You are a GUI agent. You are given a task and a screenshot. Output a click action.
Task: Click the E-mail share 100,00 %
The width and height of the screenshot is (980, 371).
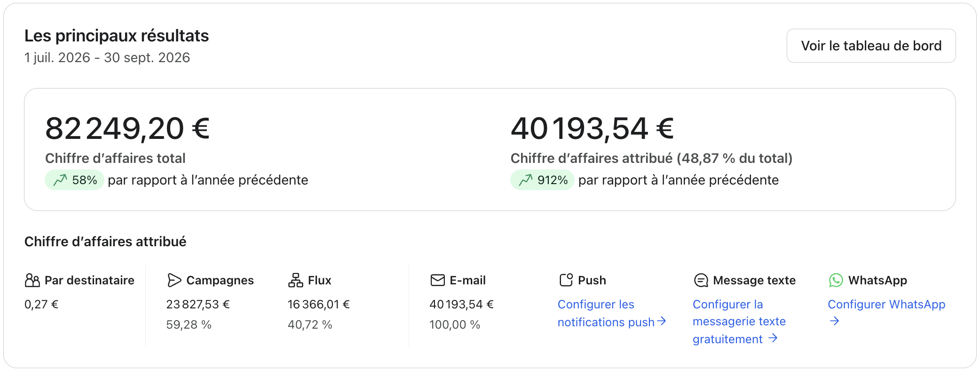pyautogui.click(x=455, y=325)
